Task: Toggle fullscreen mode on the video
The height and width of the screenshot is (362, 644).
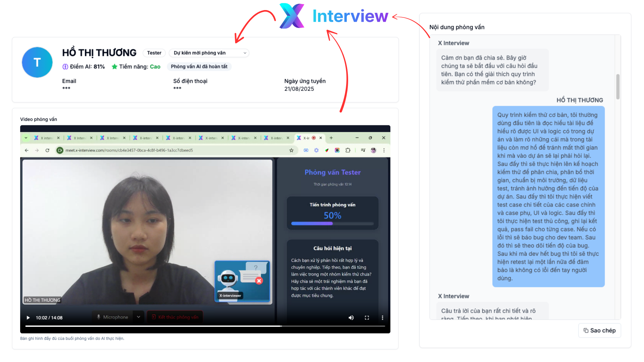Action: pyautogui.click(x=367, y=318)
